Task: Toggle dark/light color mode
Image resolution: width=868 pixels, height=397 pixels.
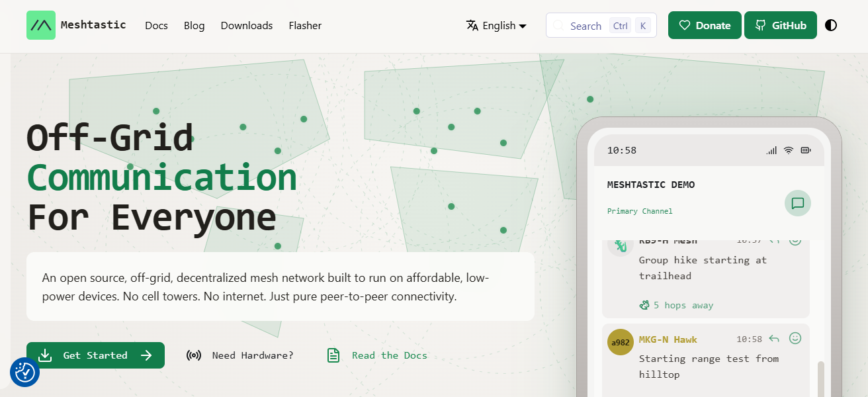Action: 831,25
